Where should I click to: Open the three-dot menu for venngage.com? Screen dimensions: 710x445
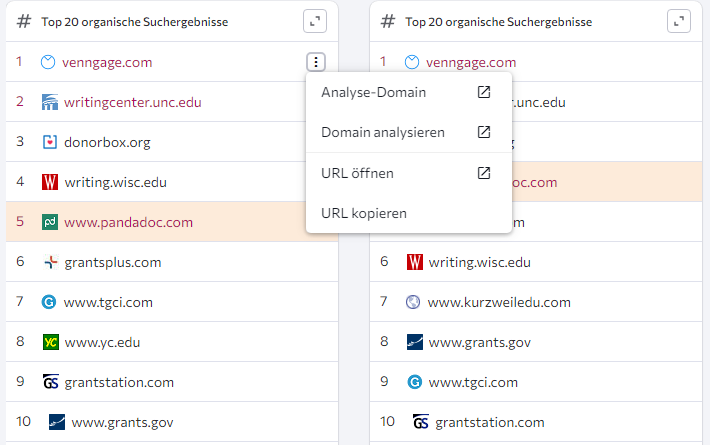point(316,62)
